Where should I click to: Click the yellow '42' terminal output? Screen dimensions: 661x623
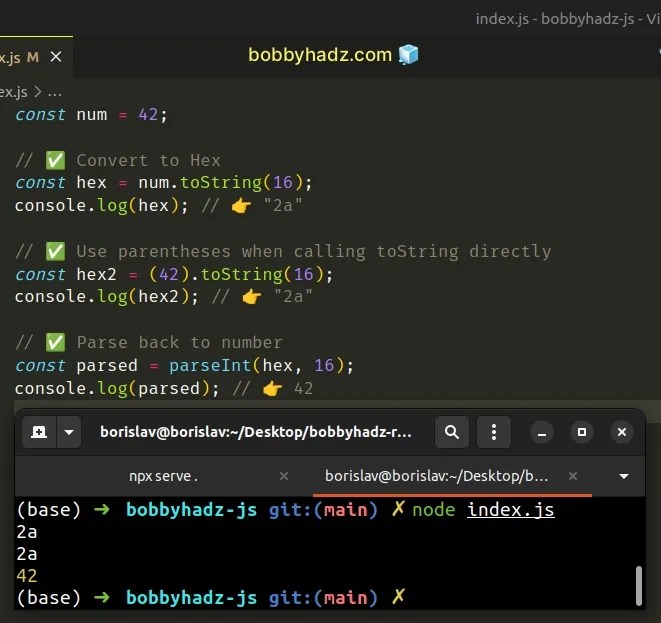(27, 576)
